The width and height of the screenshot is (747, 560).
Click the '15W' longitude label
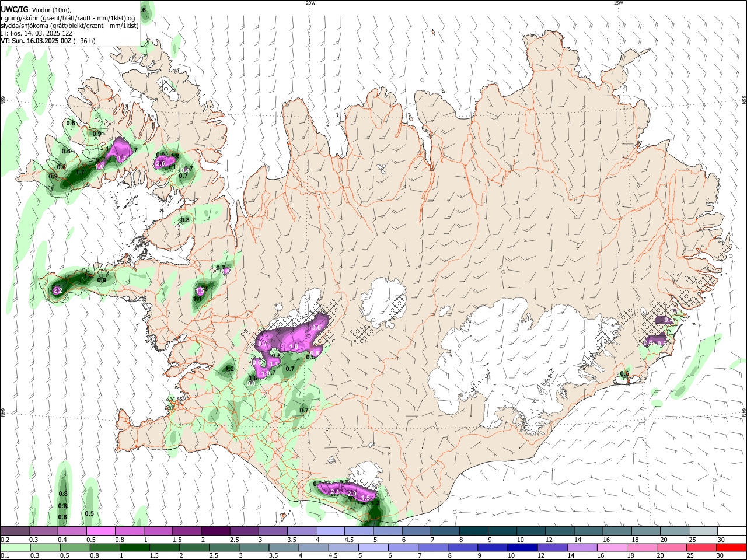coord(618,3)
